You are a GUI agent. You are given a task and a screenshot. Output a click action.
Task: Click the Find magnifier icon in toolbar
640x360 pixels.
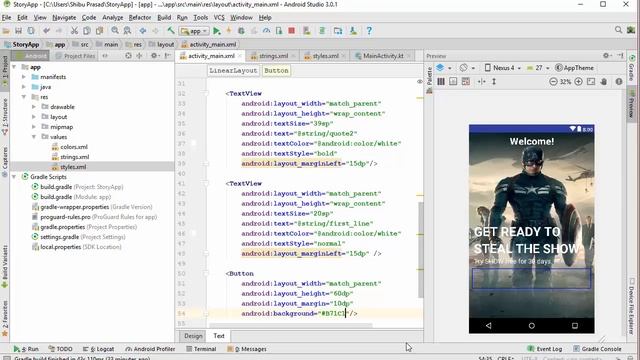click(x=115, y=31)
